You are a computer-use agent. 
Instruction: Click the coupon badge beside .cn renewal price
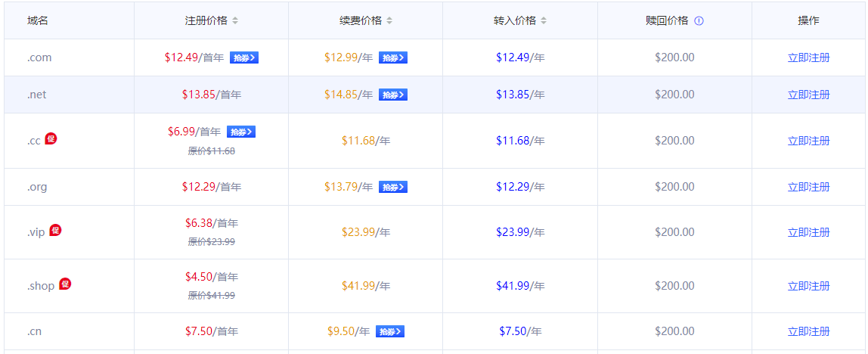click(x=390, y=331)
